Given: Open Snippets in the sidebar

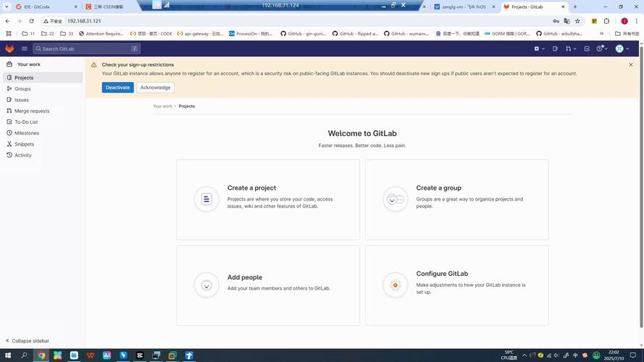Looking at the screenshot, I should 43,144.
